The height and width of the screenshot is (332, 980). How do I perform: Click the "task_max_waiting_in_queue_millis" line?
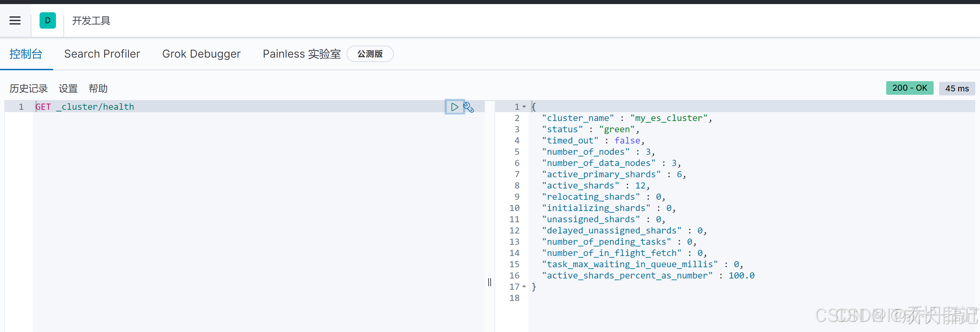[x=642, y=264]
